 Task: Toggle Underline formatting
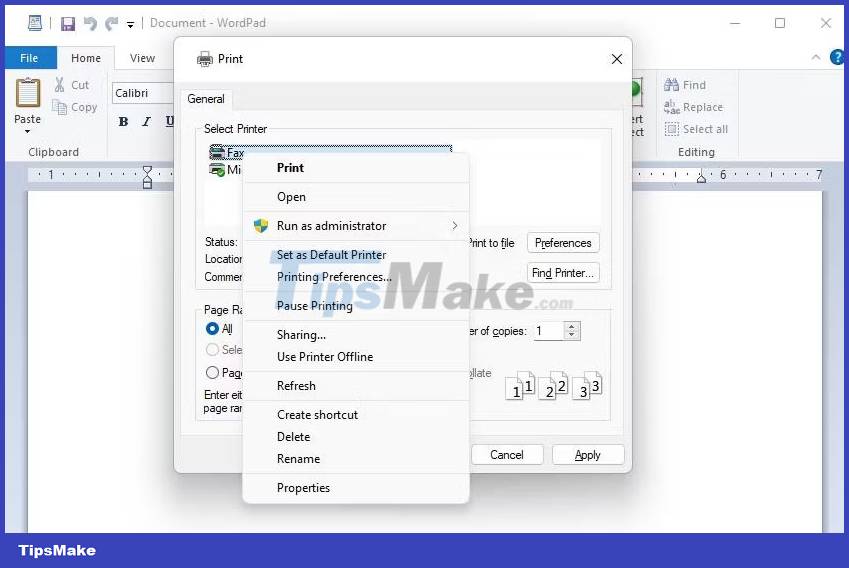point(169,122)
